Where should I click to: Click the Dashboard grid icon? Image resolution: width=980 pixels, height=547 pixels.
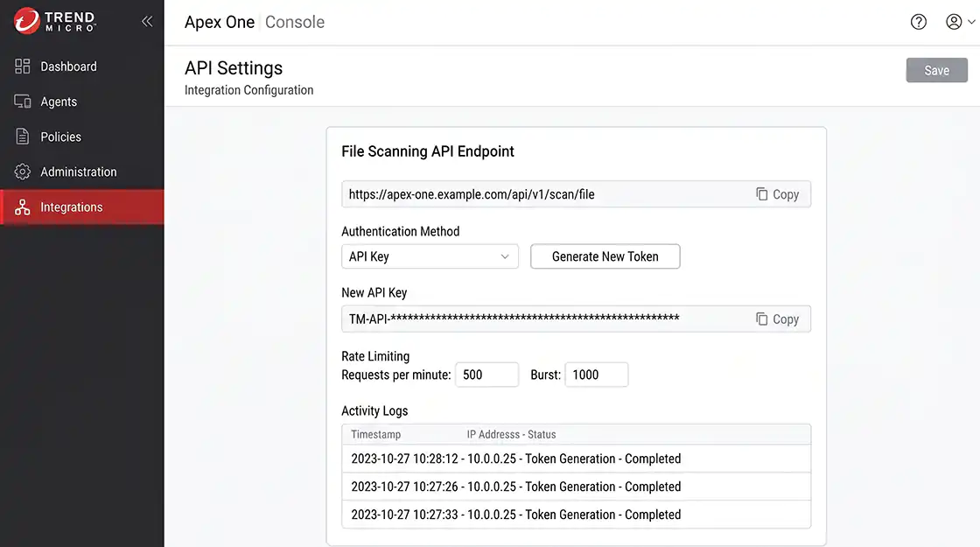[x=23, y=67]
